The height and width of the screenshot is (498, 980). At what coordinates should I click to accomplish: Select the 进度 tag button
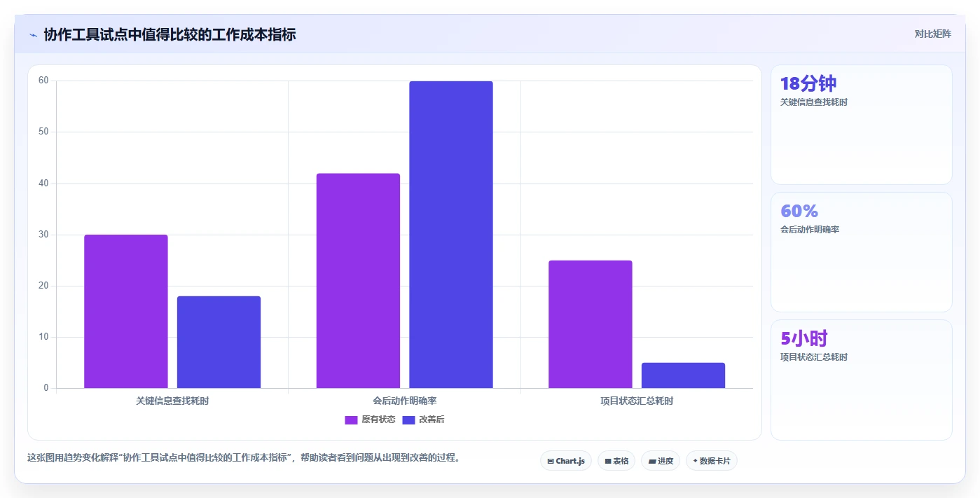pos(661,461)
